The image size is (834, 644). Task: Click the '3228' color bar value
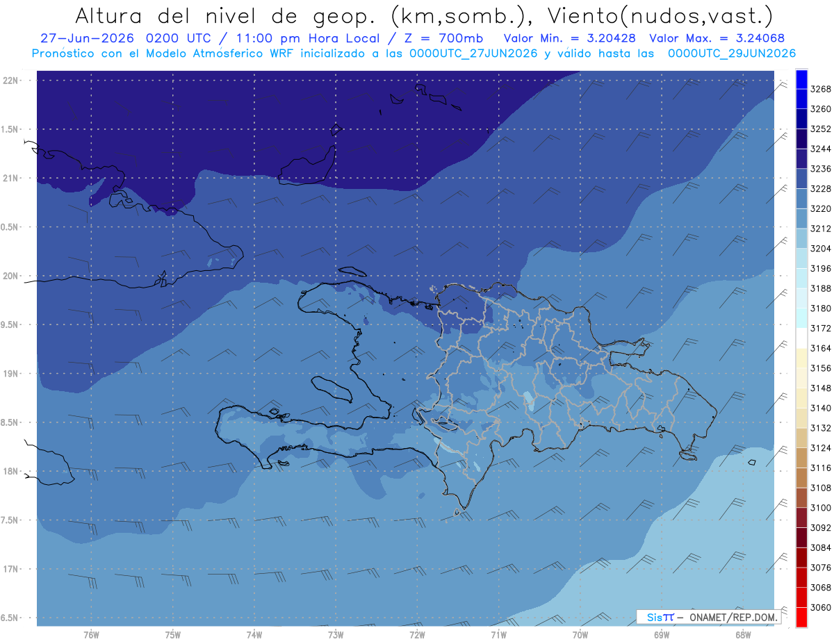(x=821, y=189)
